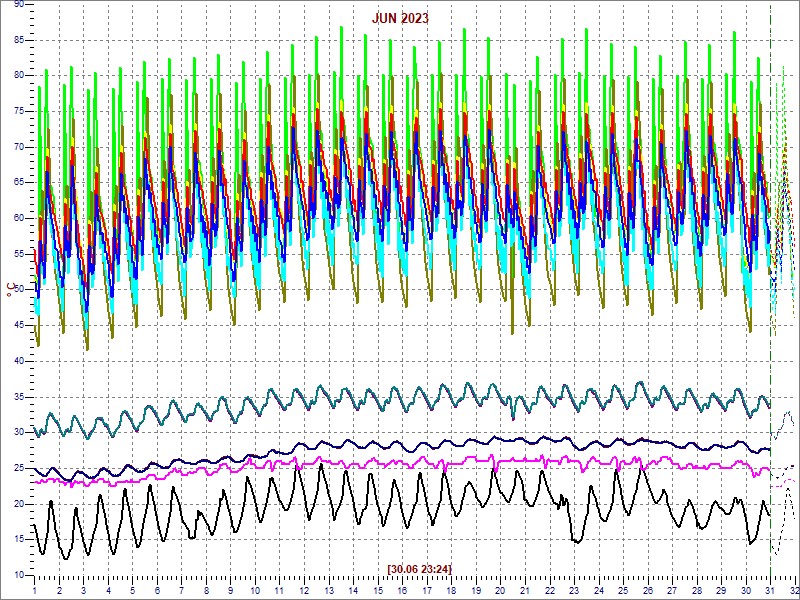The image size is (800, 600).
Task: Click the 75 label on the y-axis
Action: 19,111
